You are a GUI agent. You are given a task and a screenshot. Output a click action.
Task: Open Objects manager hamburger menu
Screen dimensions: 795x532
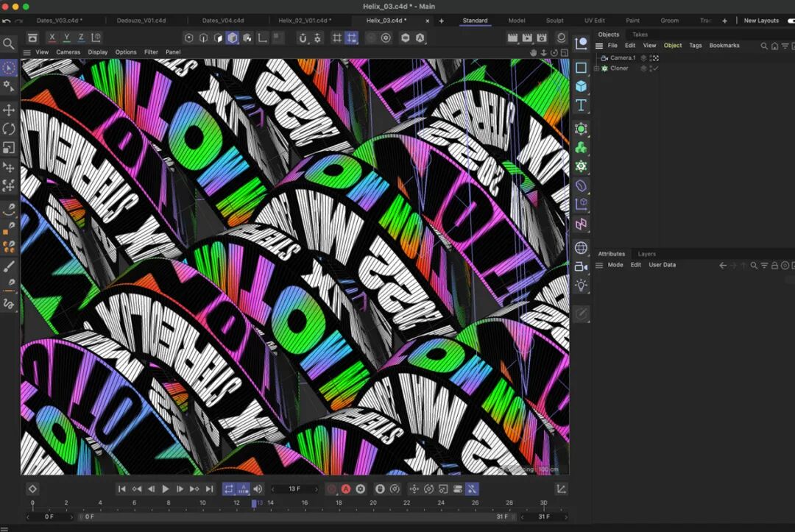coord(598,46)
